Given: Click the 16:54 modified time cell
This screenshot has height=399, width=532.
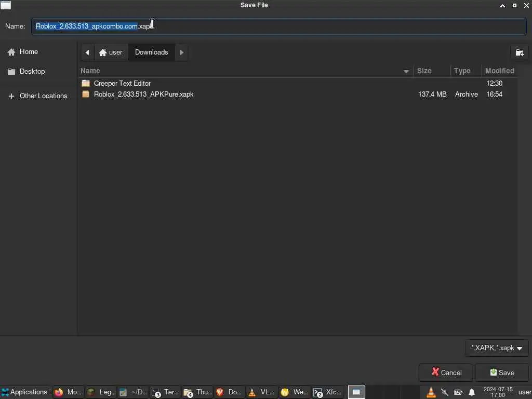Looking at the screenshot, I should point(495,95).
